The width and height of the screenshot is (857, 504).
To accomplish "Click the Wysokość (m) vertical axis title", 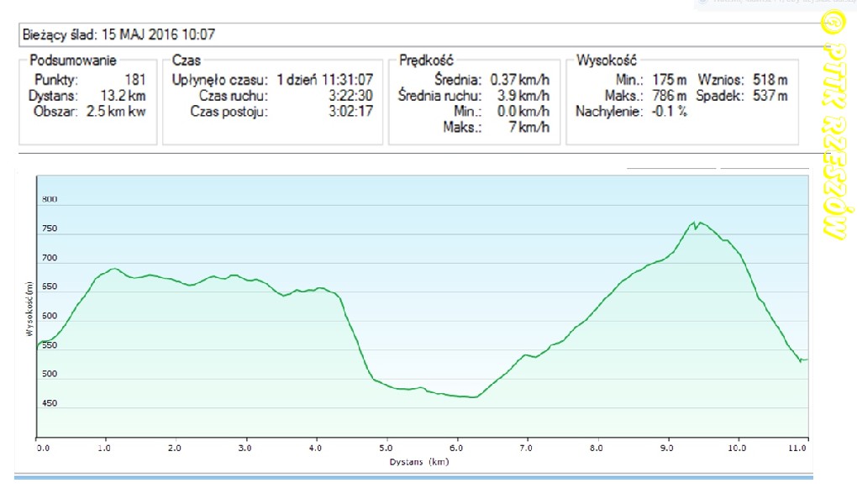I will click(29, 307).
